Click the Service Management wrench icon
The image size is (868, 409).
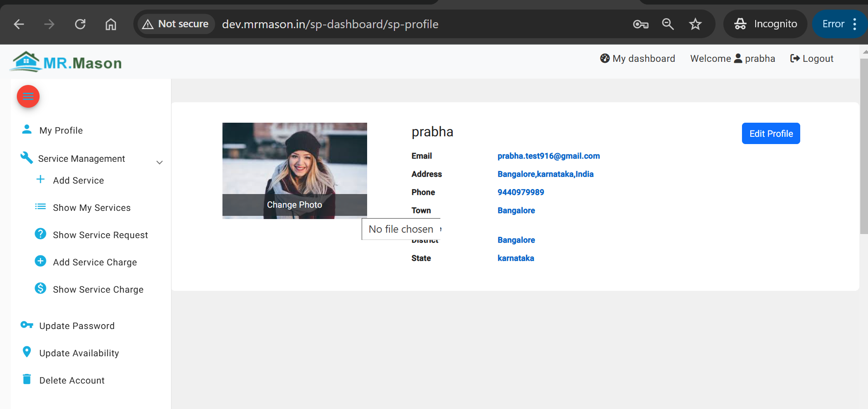coord(26,158)
